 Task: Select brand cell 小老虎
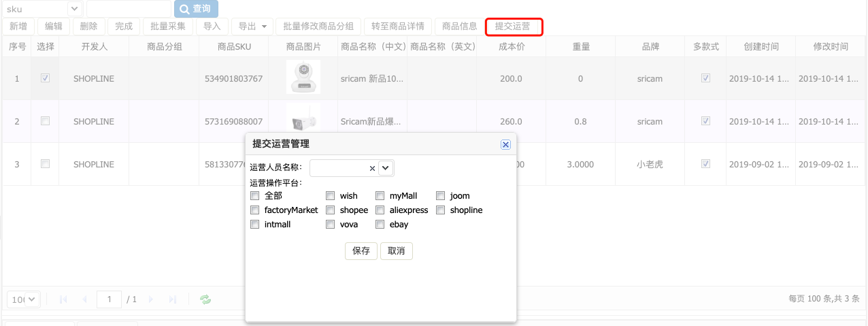650,165
